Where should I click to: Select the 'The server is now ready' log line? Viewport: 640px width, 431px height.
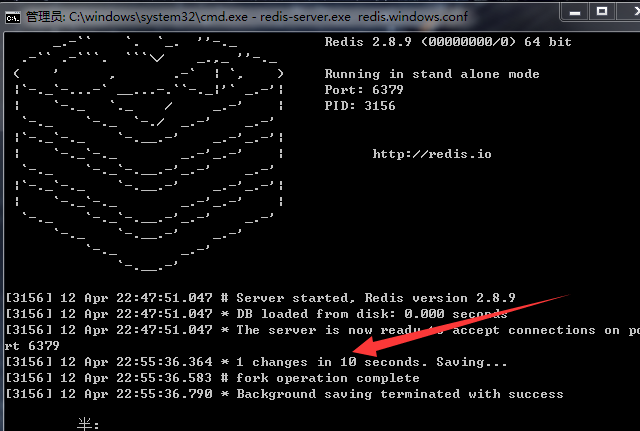point(322,330)
